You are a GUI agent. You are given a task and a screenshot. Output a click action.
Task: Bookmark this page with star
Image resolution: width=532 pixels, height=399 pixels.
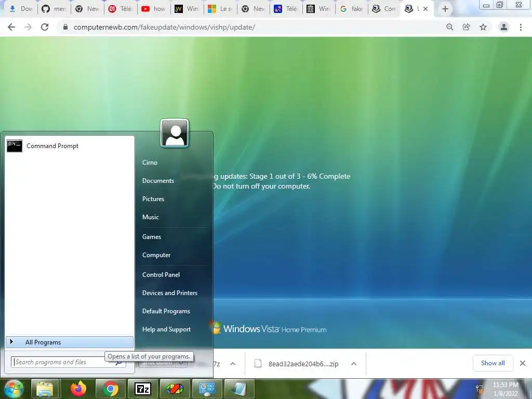coord(483,27)
